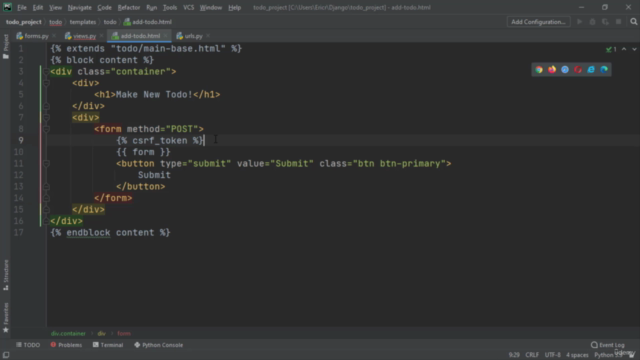This screenshot has width=640, height=360.
Task: Close the urls.py tab
Action: 208,36
